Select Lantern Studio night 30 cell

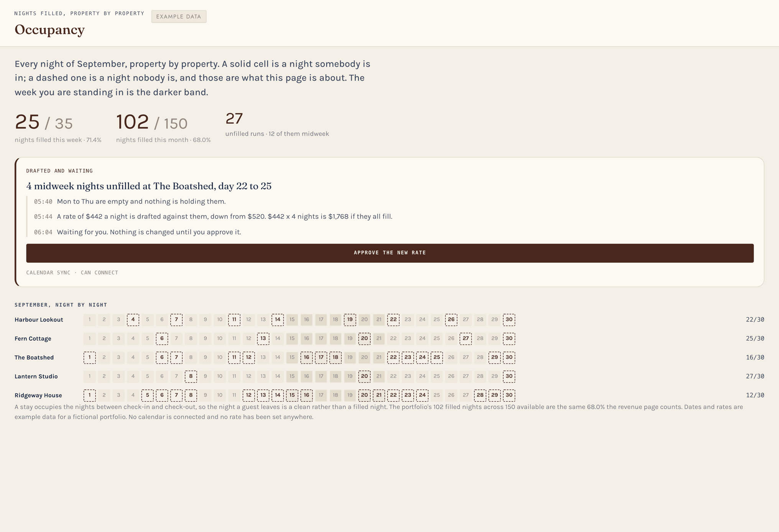[509, 376]
